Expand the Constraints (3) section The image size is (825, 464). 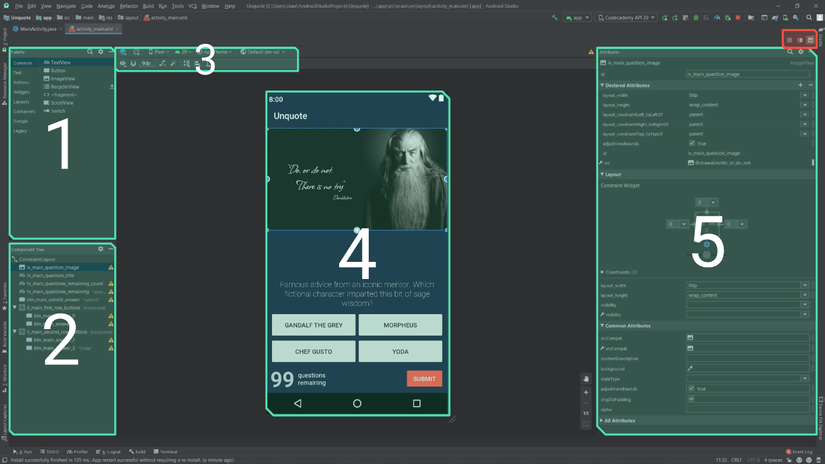(602, 272)
